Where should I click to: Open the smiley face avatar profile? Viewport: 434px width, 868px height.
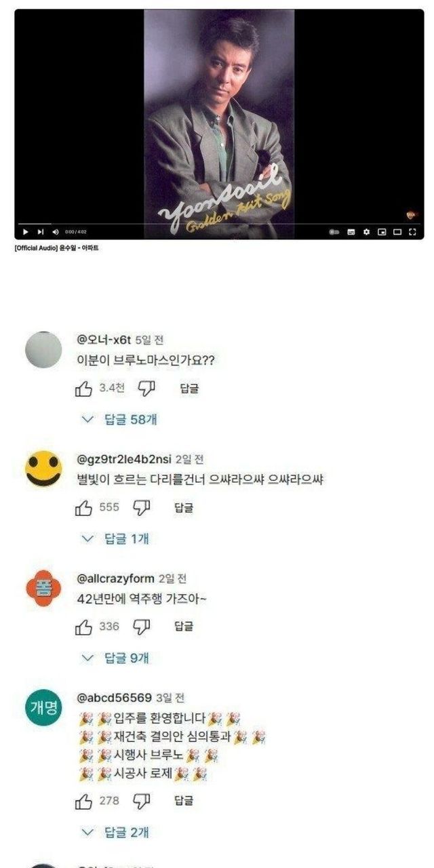(43, 468)
